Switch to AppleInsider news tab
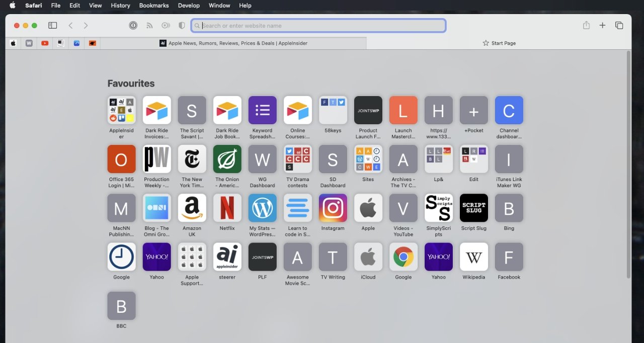Image resolution: width=644 pixels, height=343 pixels. click(233, 43)
